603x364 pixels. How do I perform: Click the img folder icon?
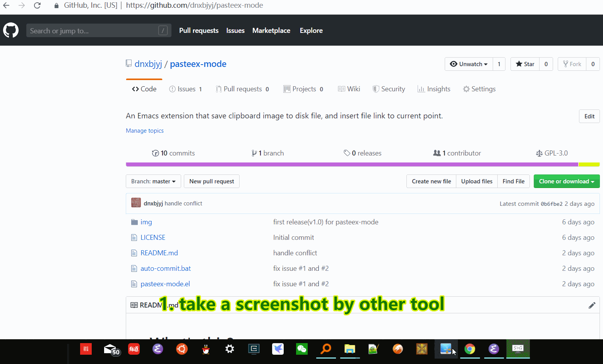(134, 222)
